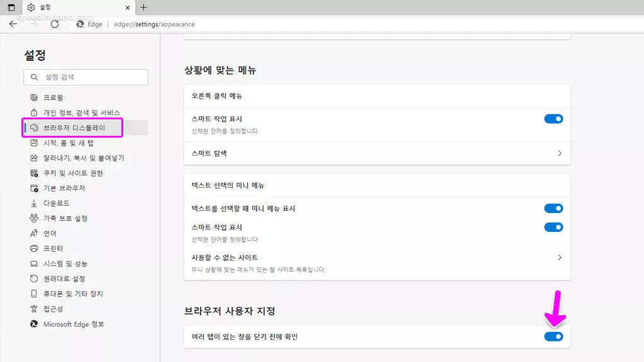Click the lock icon for 개인 정보
644x362 pixels.
(34, 112)
